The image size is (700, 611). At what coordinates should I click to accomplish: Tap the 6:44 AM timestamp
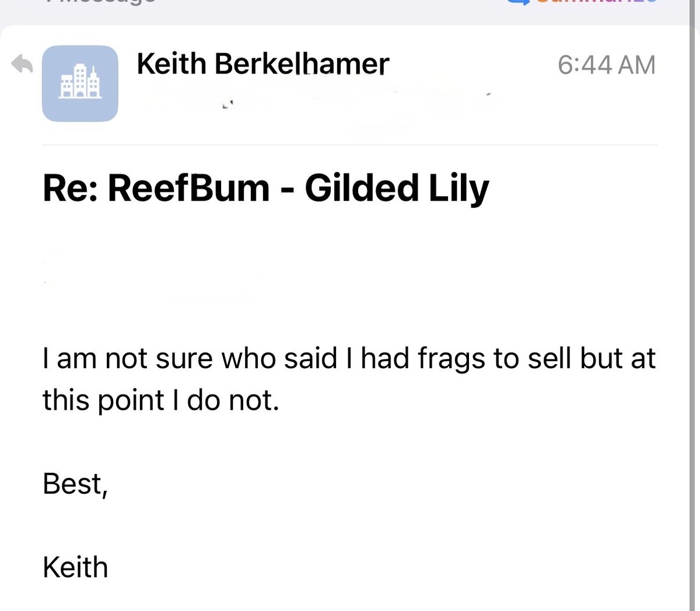click(x=607, y=64)
